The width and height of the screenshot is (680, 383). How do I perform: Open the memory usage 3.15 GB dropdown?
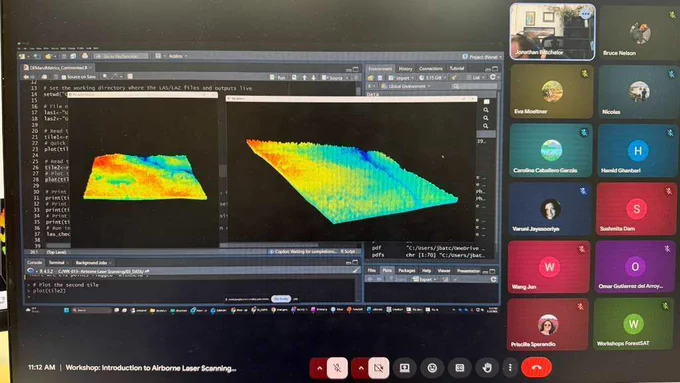click(432, 78)
